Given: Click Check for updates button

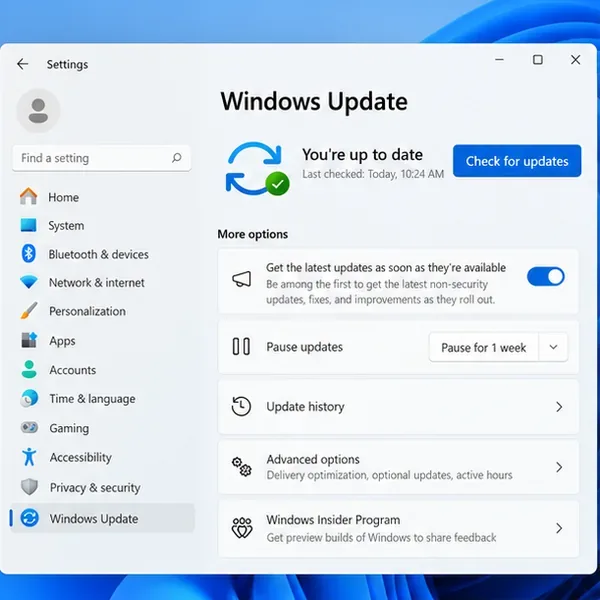Looking at the screenshot, I should [x=517, y=161].
